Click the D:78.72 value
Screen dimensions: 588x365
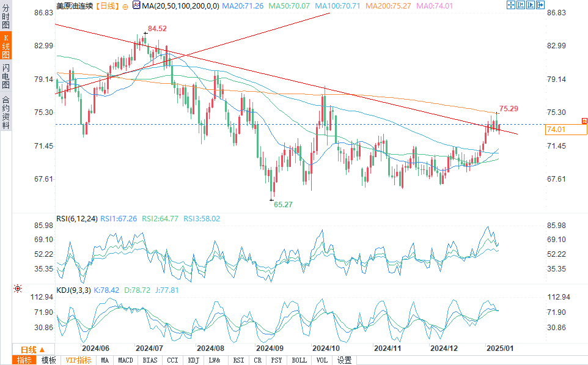(138, 290)
